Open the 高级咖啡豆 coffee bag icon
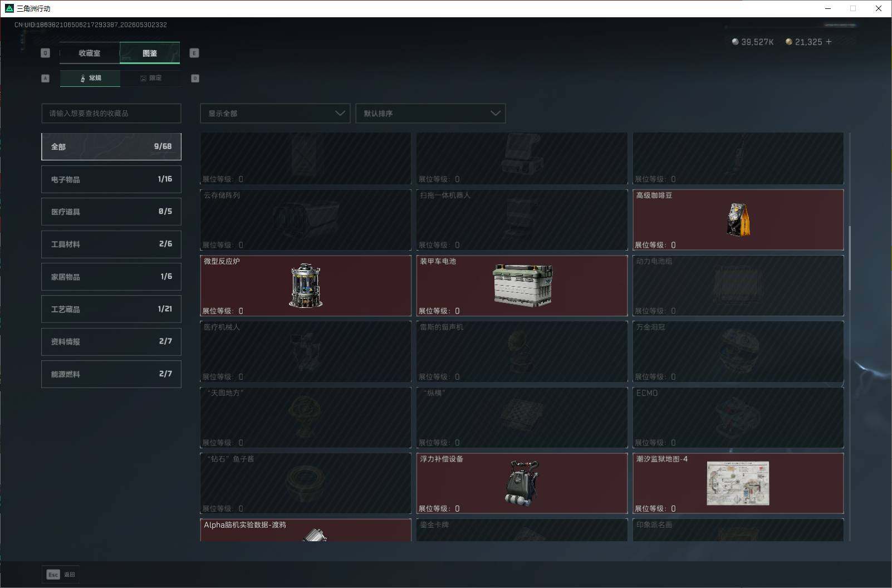892x588 pixels. click(x=738, y=219)
